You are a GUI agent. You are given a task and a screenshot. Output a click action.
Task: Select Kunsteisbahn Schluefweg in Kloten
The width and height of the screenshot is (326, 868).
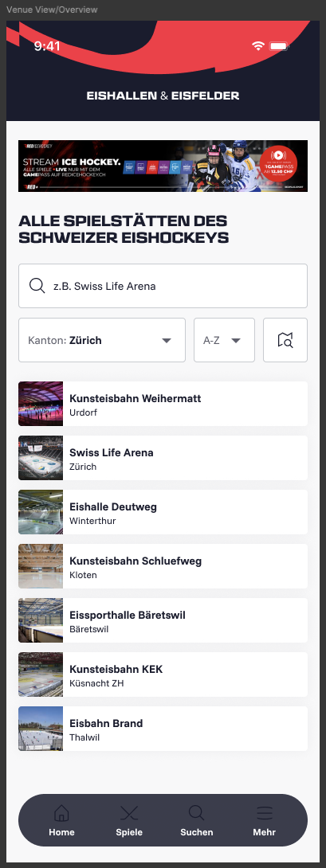pyautogui.click(x=163, y=565)
